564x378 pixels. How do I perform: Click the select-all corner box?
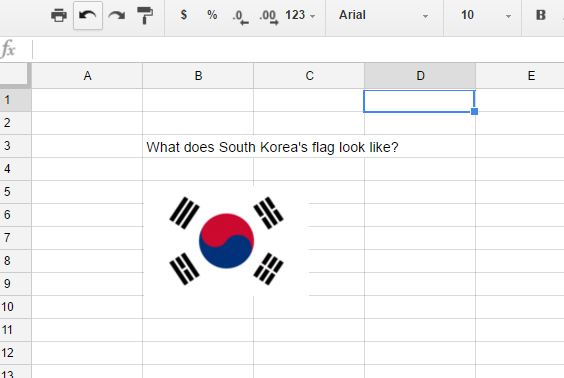[x=14, y=75]
